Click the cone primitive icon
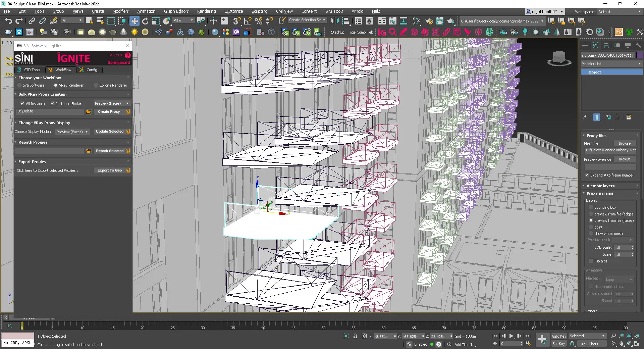644x349 pixels. [x=124, y=32]
